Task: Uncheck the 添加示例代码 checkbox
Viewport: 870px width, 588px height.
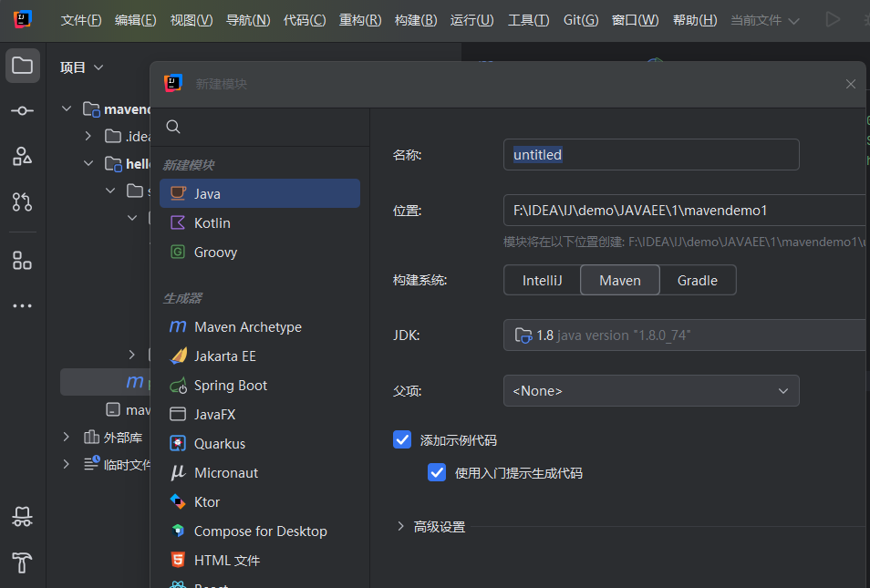Action: point(402,439)
